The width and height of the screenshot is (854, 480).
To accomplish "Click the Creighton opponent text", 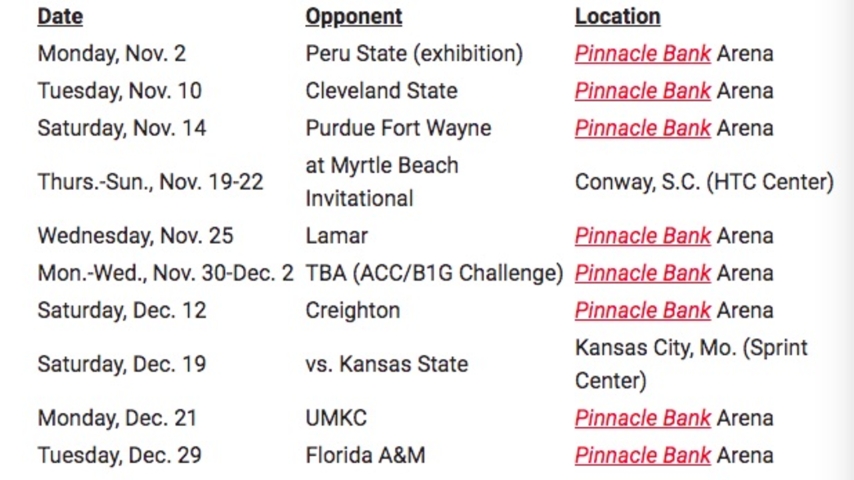I will [x=352, y=310].
